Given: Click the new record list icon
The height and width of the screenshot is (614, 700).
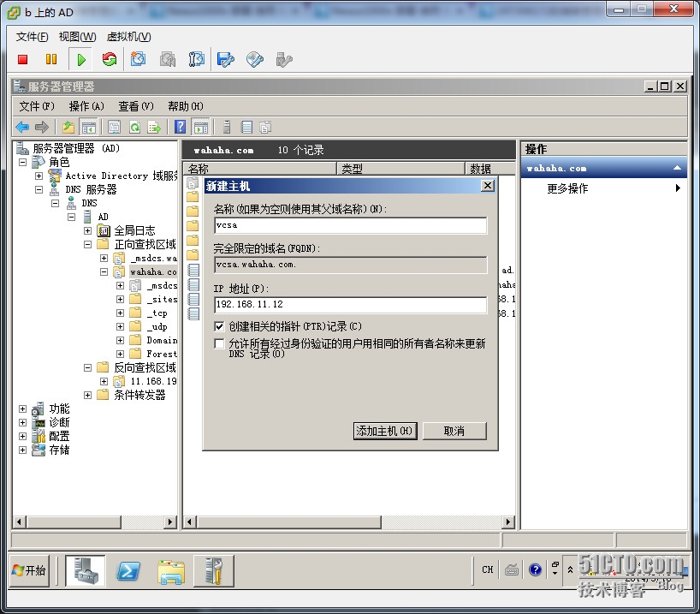Looking at the screenshot, I should click(246, 128).
